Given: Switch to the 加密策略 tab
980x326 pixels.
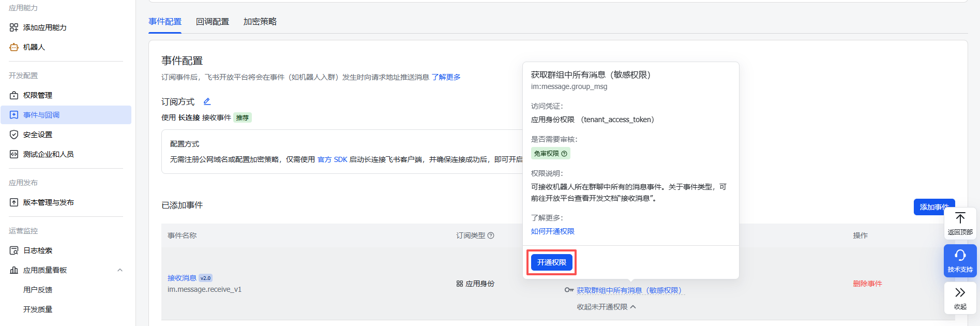Looking at the screenshot, I should coord(260,22).
